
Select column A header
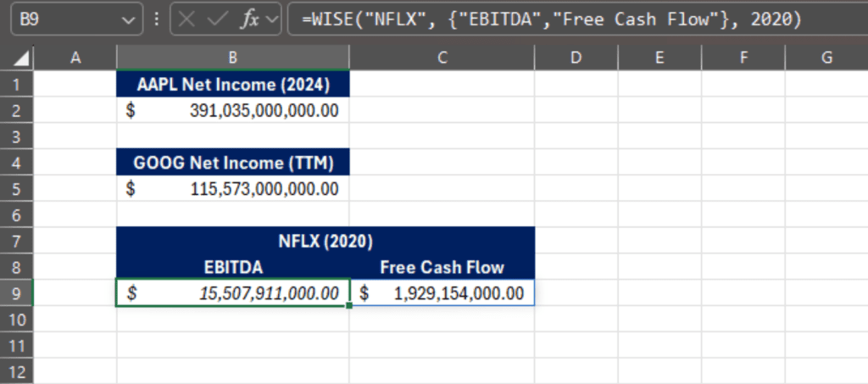(x=75, y=58)
